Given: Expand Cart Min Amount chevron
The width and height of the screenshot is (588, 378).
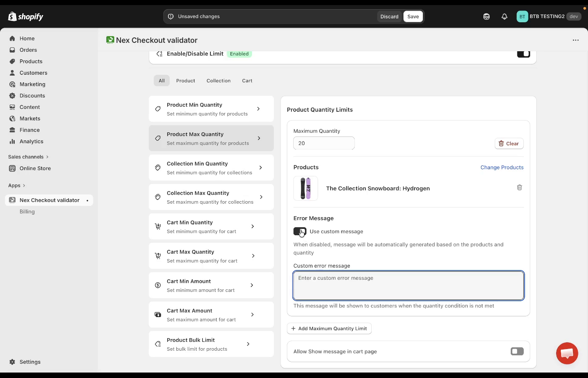Looking at the screenshot, I should pos(252,285).
